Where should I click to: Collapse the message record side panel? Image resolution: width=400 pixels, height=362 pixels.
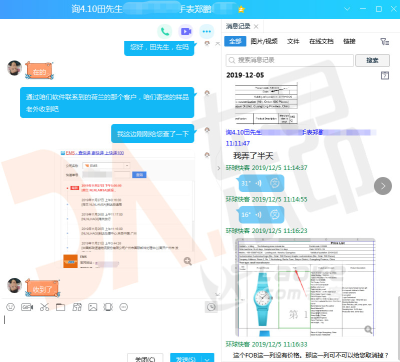[219, 168]
